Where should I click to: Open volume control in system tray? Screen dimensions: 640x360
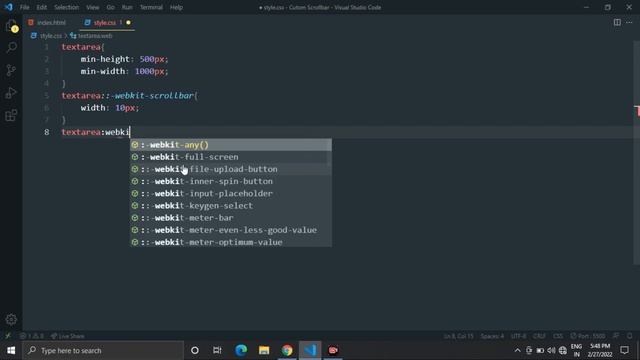click(x=551, y=350)
